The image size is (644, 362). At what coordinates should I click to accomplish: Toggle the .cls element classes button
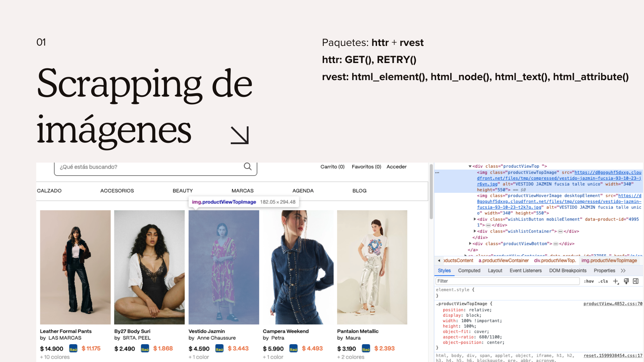[x=603, y=281]
